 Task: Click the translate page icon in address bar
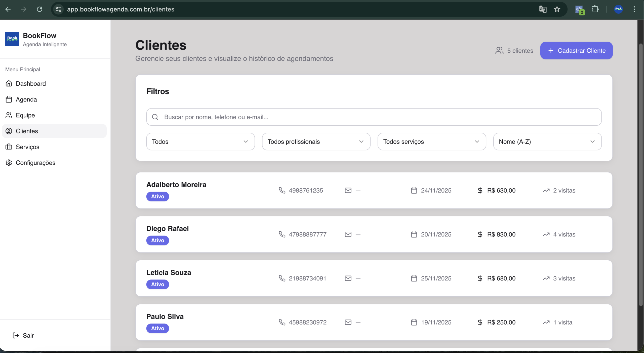pos(543,9)
